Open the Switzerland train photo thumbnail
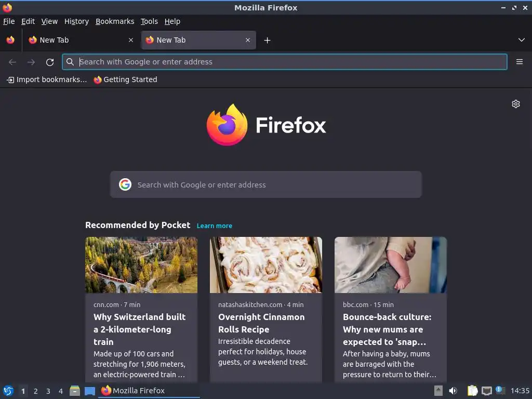The width and height of the screenshot is (532, 399). point(141,265)
